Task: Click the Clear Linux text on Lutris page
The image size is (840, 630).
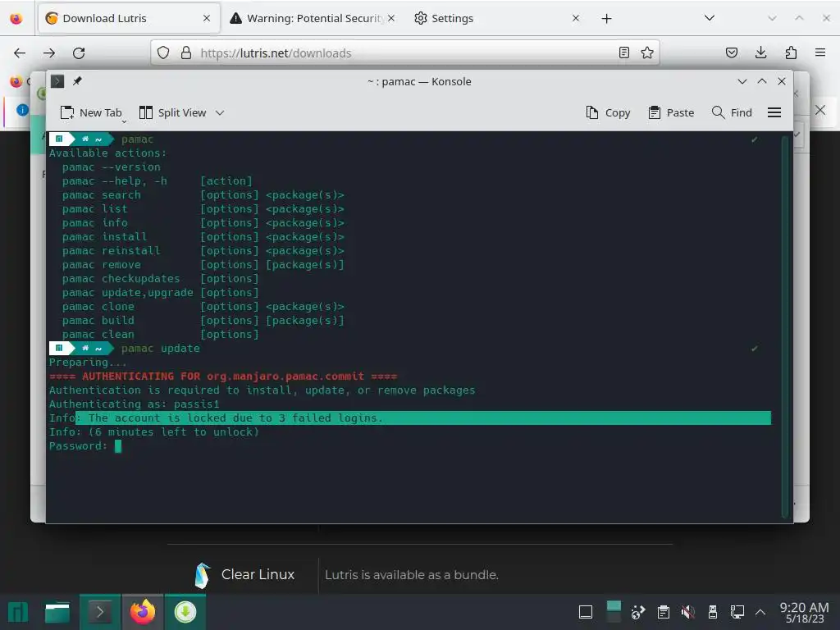Action: pos(258,574)
